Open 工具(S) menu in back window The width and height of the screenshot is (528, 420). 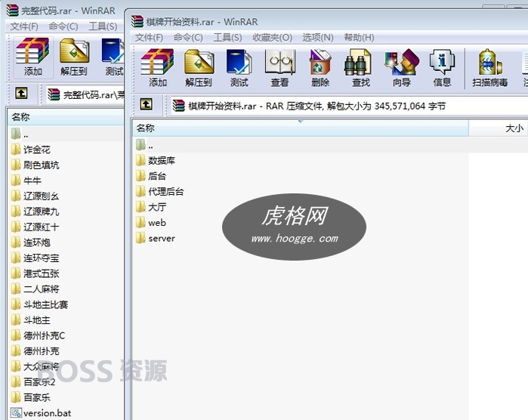103,26
